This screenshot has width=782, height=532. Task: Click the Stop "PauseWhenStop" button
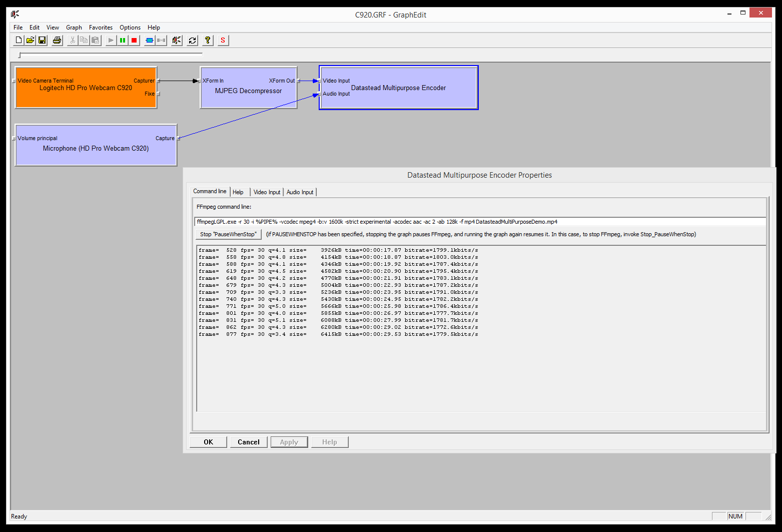pyautogui.click(x=228, y=234)
